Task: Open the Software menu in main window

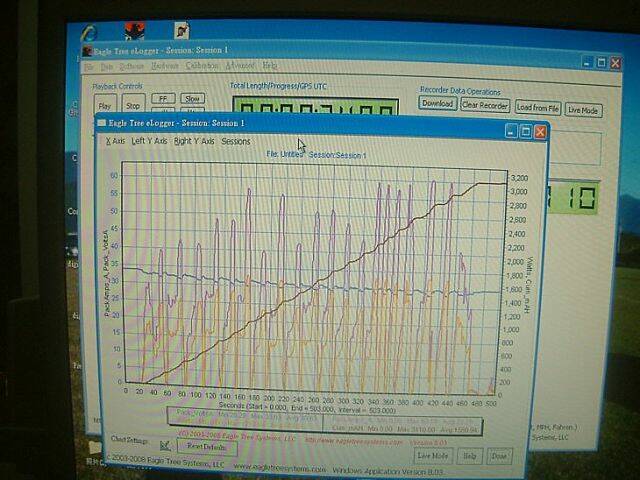Action: (131, 66)
